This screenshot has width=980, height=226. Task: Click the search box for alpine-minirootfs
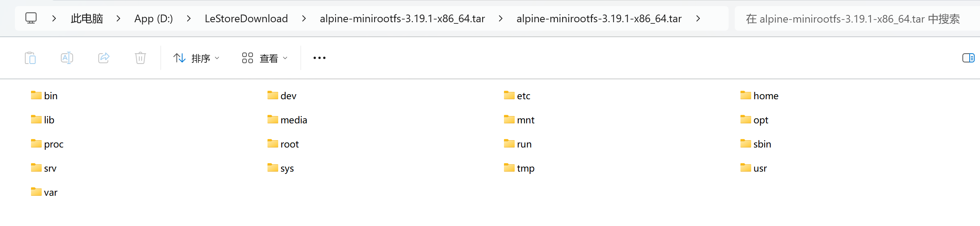[x=853, y=19]
